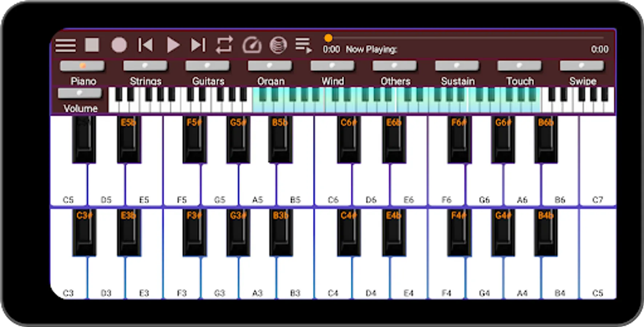Play the C5 key on upper keyboard's left end
The width and height of the screenshot is (644, 327).
click(68, 185)
